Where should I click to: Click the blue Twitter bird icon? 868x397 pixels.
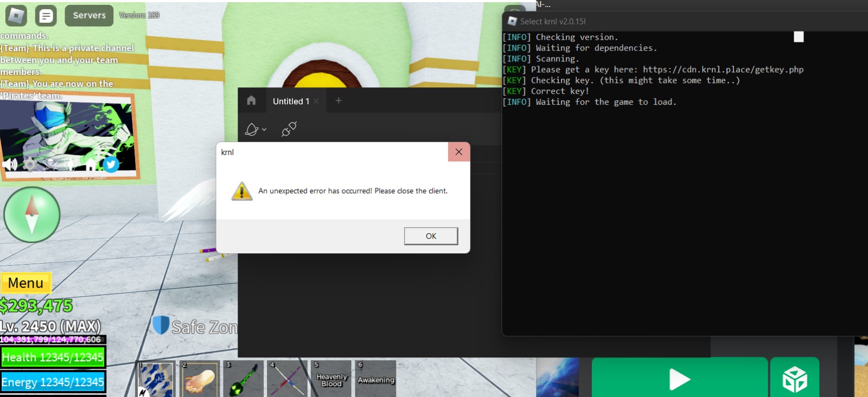(111, 164)
